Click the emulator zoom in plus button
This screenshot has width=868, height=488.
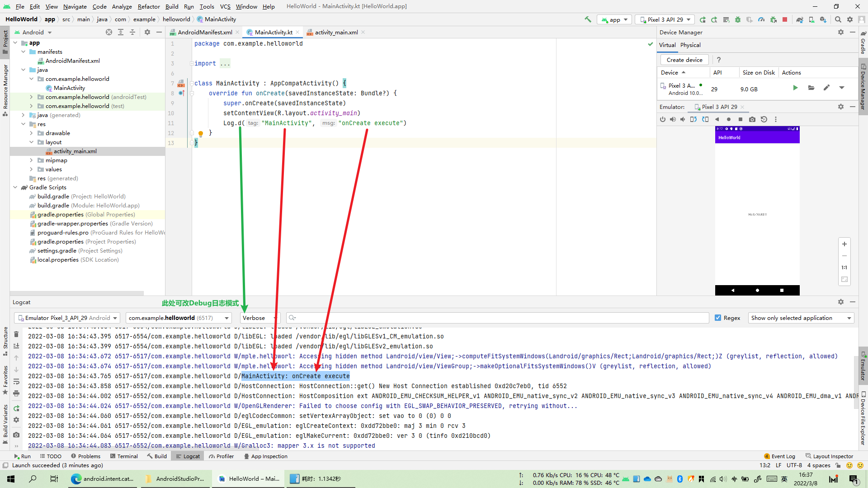[844, 244]
